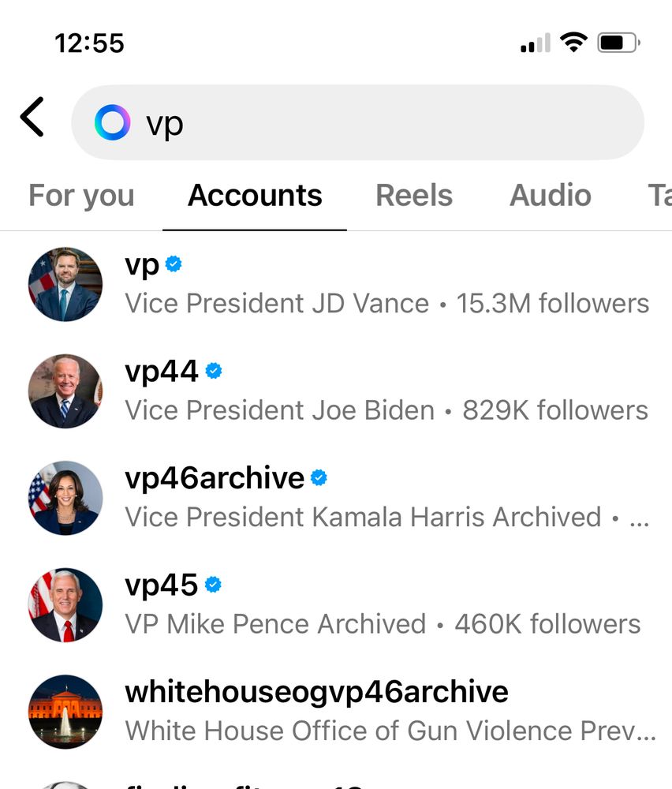
Task: Open the whitehouseogvp46archive account
Action: 316,692
